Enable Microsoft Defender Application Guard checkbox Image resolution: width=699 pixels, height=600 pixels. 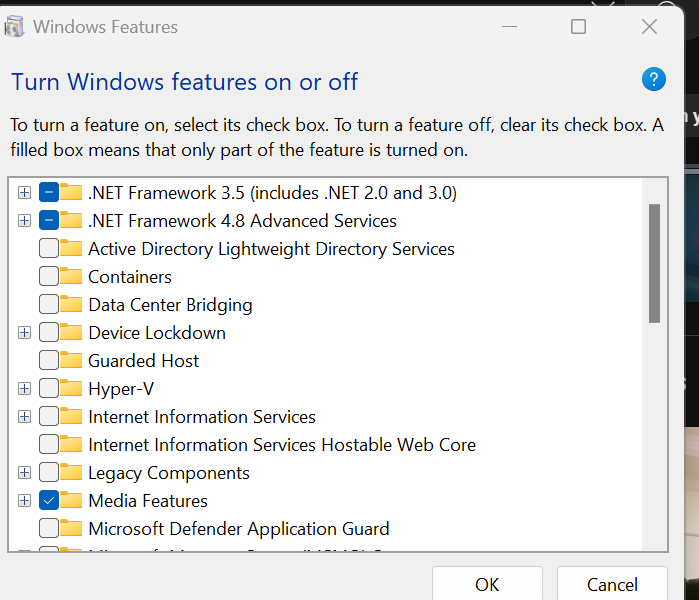coord(49,529)
